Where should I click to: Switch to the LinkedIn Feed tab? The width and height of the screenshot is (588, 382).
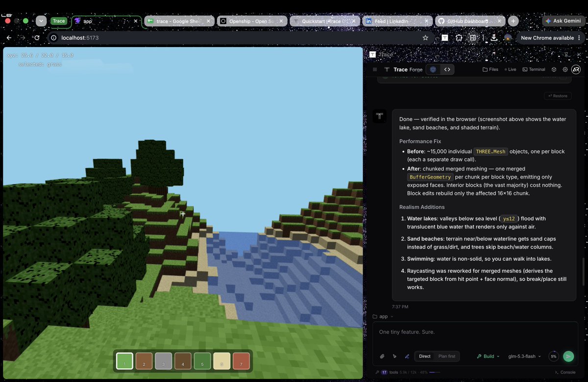(x=396, y=21)
